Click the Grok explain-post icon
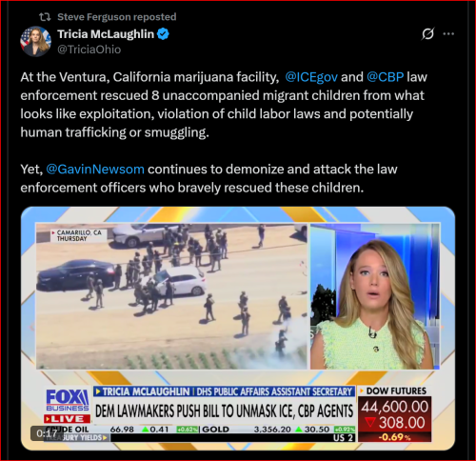The height and width of the screenshot is (461, 476). (x=427, y=33)
